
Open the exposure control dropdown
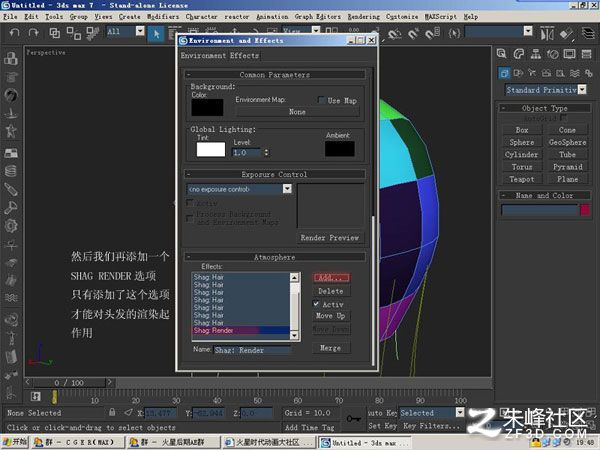tap(287, 189)
